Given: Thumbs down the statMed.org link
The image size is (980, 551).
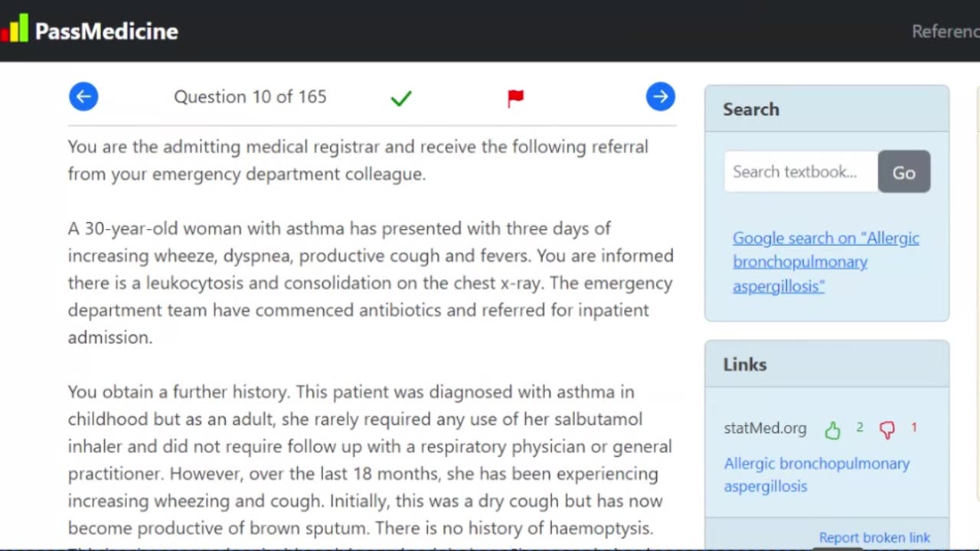Looking at the screenshot, I should tap(887, 430).
